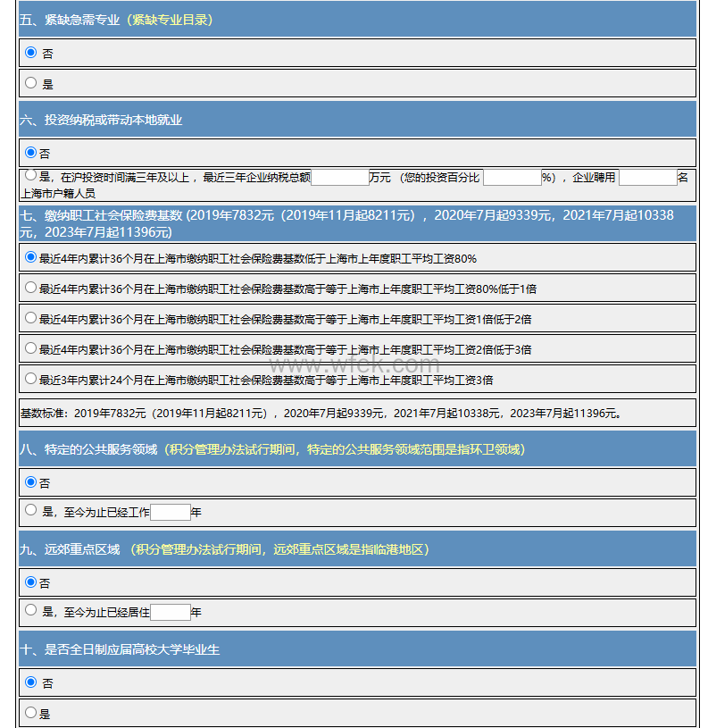The width and height of the screenshot is (708, 728).
Task: Select 否 under 远郊重点区域
Action: (x=31, y=582)
